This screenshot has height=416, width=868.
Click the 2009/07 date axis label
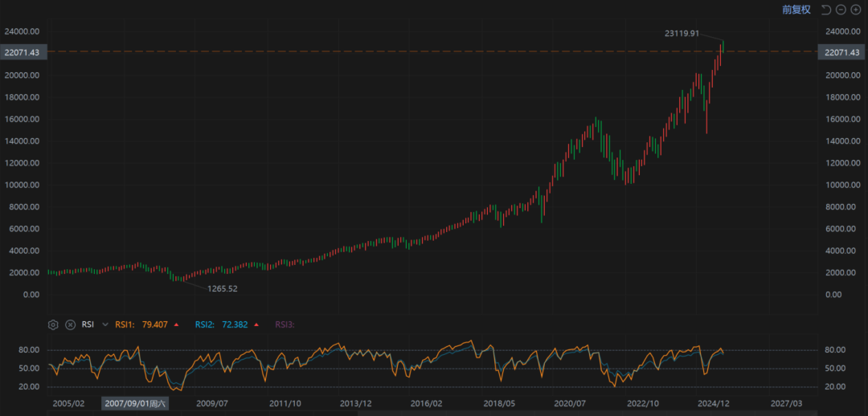[x=212, y=403]
